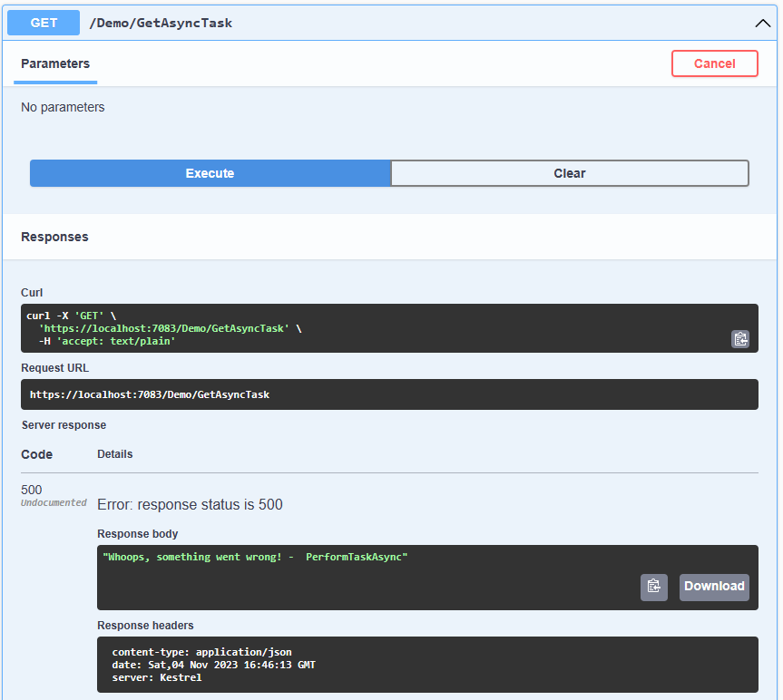783x700 pixels.
Task: Click the "Error: response status is 500" message
Action: coord(190,504)
